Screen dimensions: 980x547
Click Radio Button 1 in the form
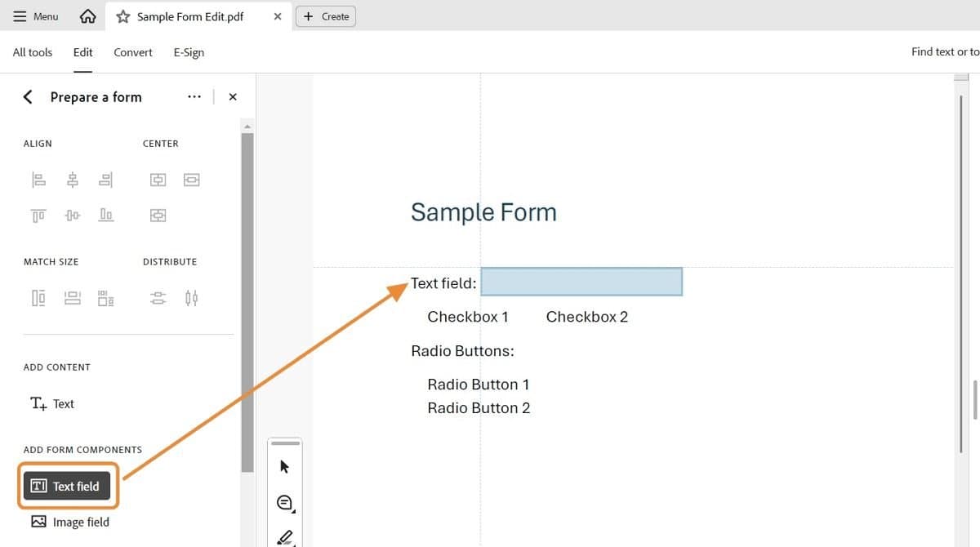(x=479, y=384)
